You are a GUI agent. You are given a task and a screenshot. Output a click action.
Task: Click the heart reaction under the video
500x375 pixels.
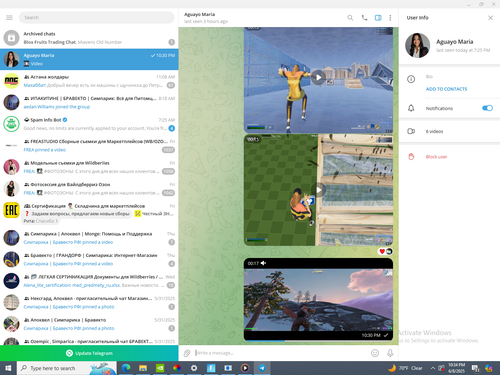point(382,251)
